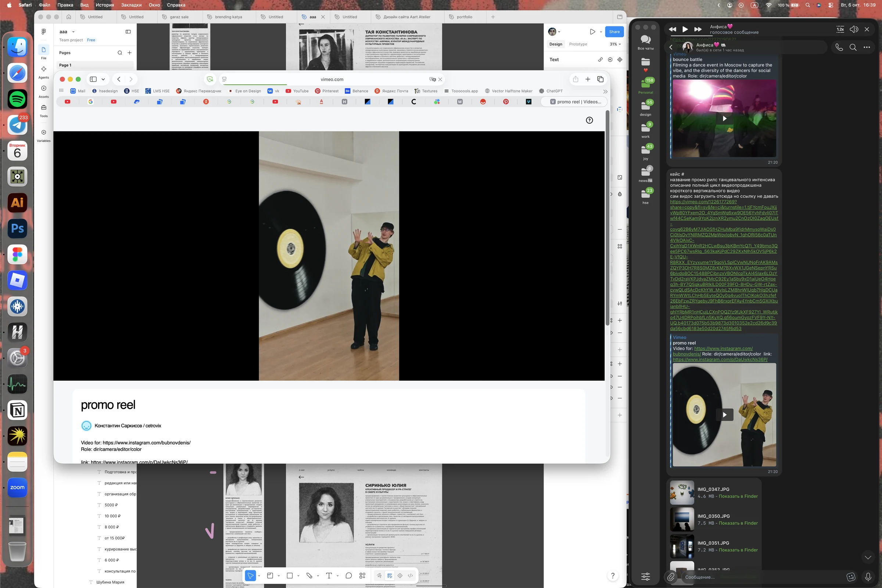Open Variables panel in Figma sidebar
Screen dimensions: 882x588
click(43, 135)
